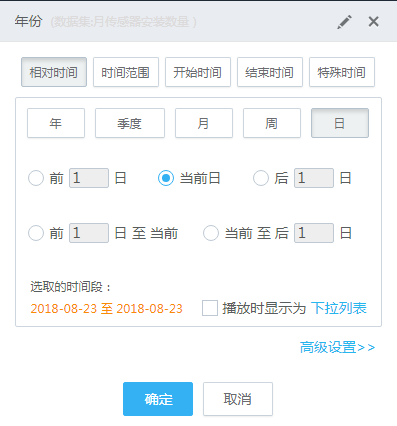Select the 季度 granularity button
This screenshot has height=426, width=397.
tap(130, 123)
